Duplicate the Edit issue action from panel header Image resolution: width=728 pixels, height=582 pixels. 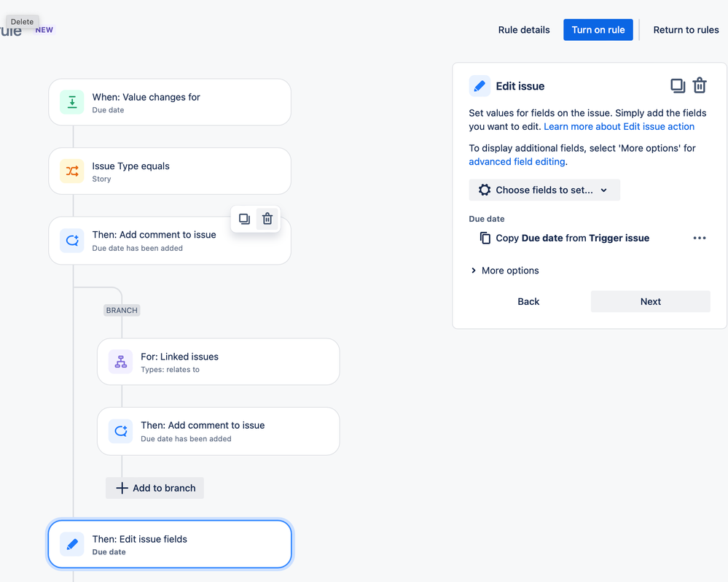[678, 86]
